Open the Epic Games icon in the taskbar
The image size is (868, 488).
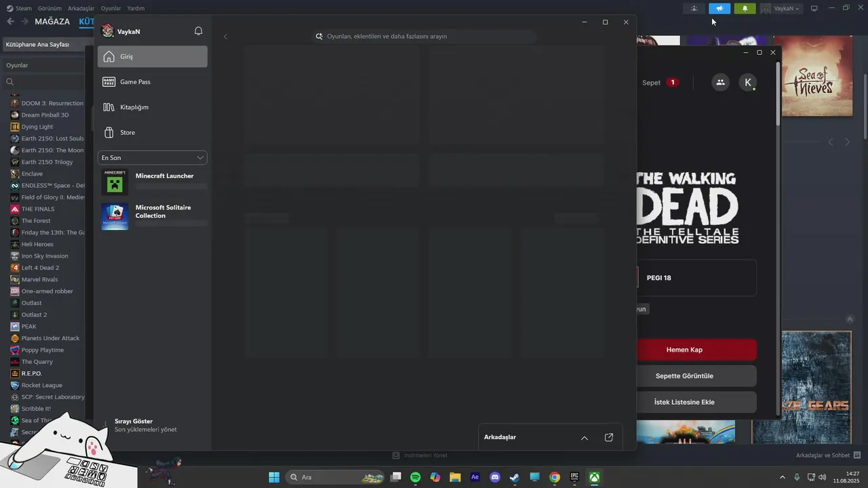[x=574, y=477]
